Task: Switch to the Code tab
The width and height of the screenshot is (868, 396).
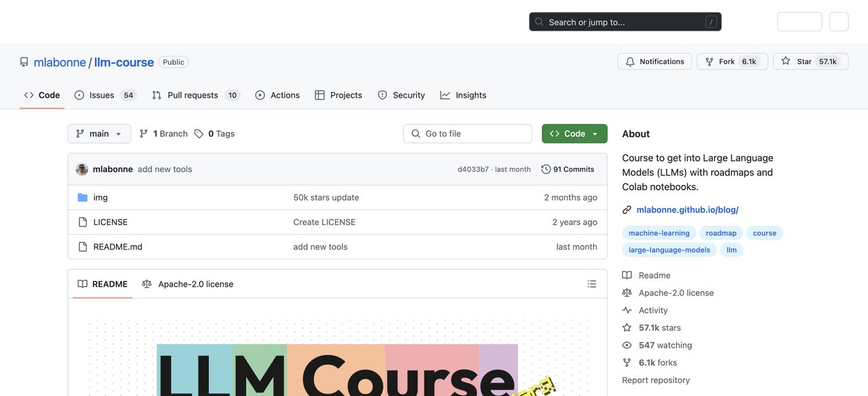Action: click(x=42, y=95)
